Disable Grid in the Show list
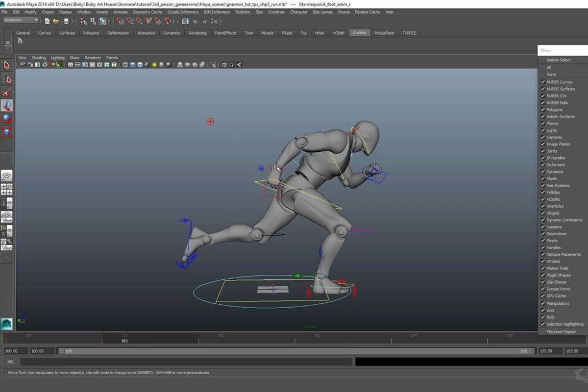The width and height of the screenshot is (588, 392). tap(542, 311)
